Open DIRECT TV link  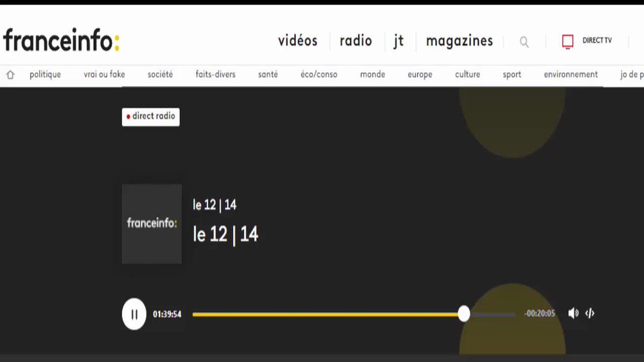coord(597,41)
